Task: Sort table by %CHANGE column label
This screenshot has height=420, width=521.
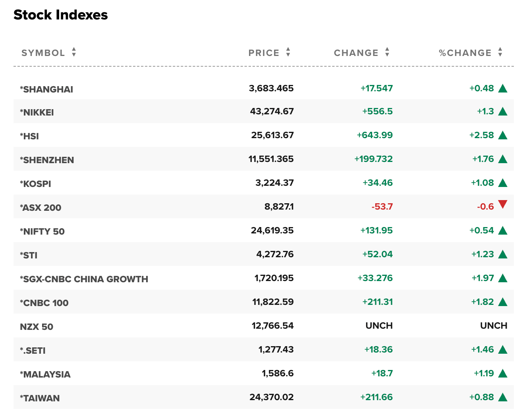Action: 465,53
